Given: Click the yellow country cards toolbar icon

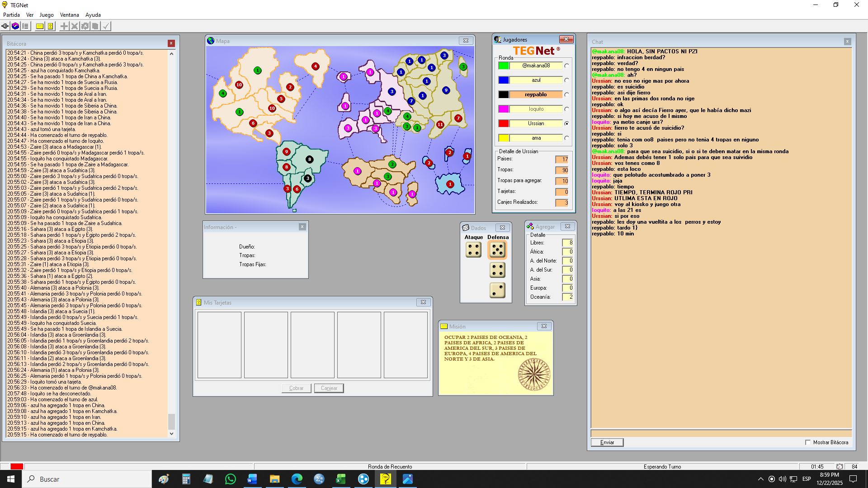Looking at the screenshot, I should [x=50, y=26].
